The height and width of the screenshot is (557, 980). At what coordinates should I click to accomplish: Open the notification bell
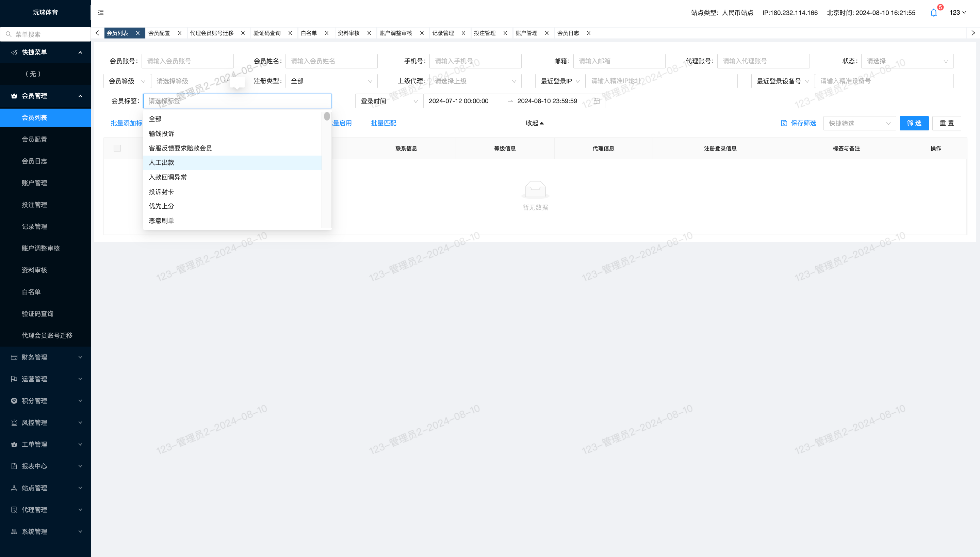pos(933,13)
